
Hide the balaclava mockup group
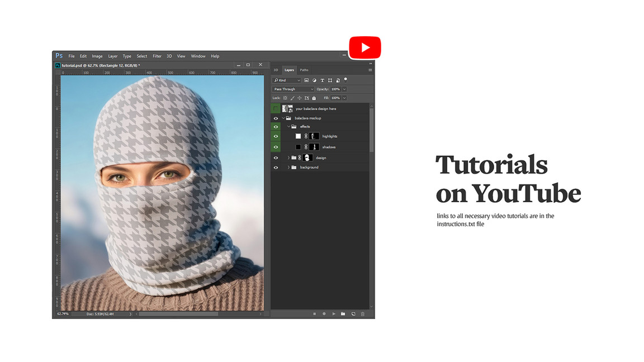(x=276, y=118)
